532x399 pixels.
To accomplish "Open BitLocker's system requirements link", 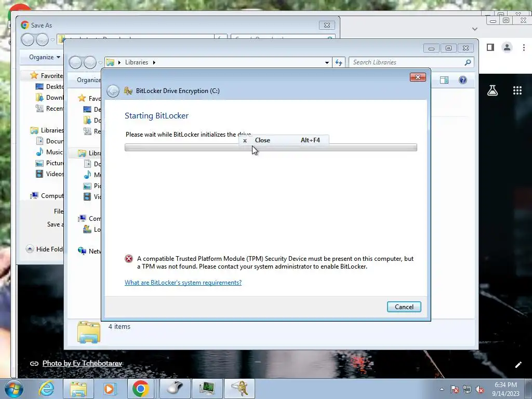I will tap(183, 282).
